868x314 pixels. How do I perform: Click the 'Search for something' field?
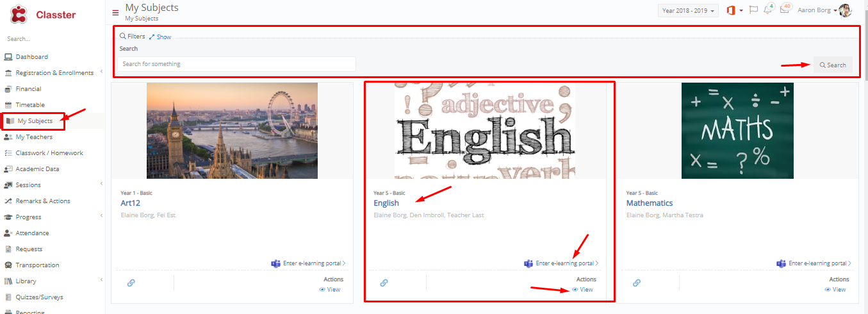(x=236, y=64)
